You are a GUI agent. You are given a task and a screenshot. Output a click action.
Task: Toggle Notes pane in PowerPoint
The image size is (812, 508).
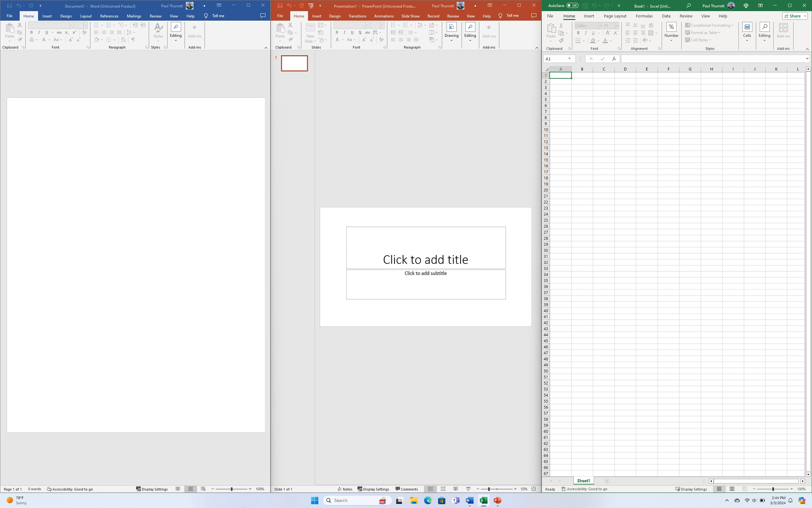(x=345, y=489)
